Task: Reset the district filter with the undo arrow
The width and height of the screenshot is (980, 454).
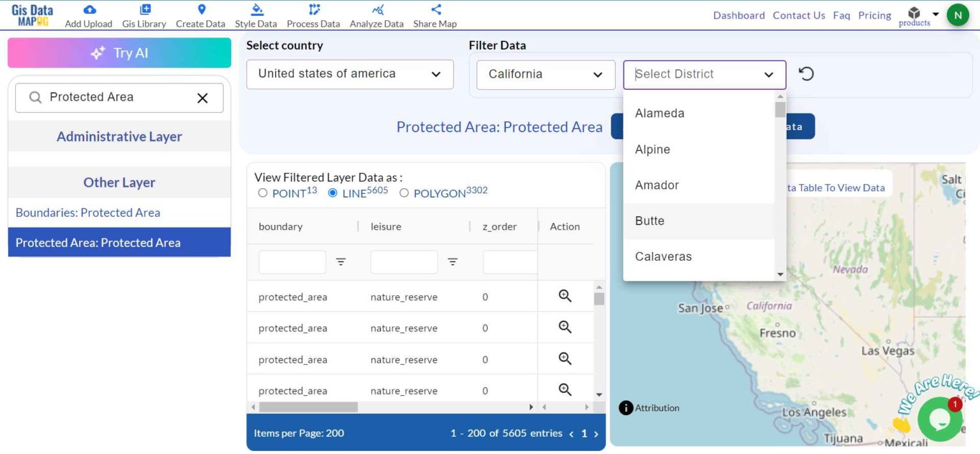Action: click(806, 74)
